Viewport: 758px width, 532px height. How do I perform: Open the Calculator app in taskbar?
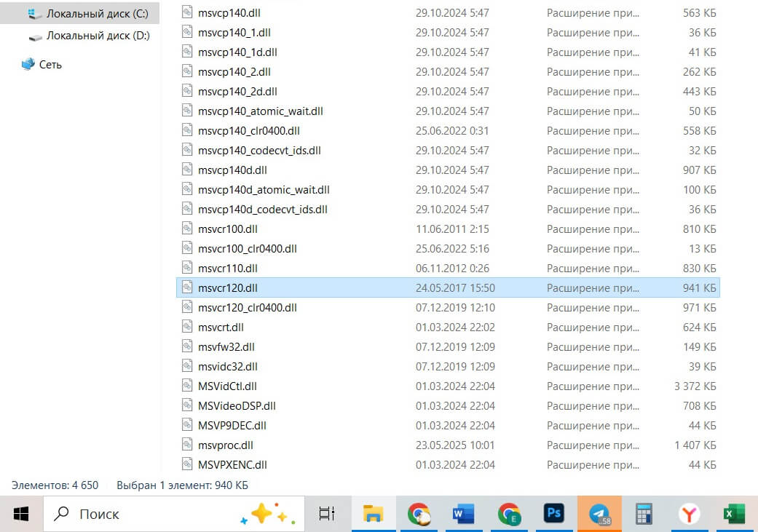point(644,514)
